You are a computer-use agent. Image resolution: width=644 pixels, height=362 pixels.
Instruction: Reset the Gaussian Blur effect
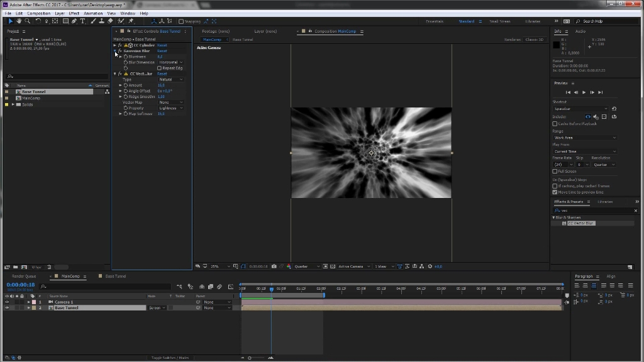click(162, 51)
